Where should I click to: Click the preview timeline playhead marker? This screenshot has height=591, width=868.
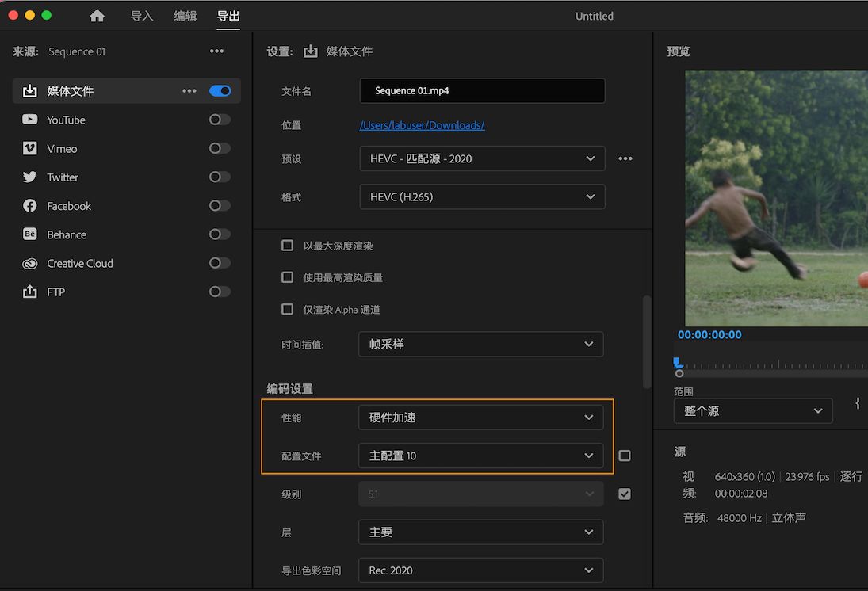(x=677, y=363)
